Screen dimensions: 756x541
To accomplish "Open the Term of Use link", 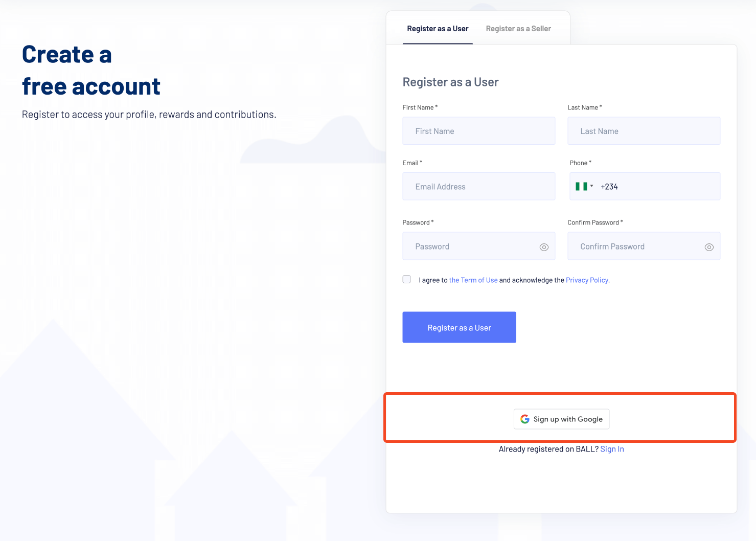I will tap(473, 280).
